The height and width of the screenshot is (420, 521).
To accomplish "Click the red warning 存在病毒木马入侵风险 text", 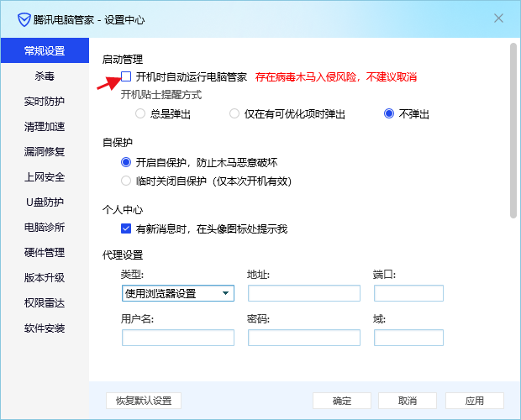I will point(336,77).
